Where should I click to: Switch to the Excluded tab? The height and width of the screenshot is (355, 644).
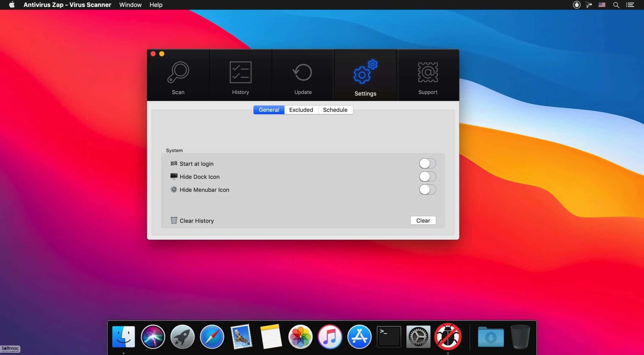point(301,110)
